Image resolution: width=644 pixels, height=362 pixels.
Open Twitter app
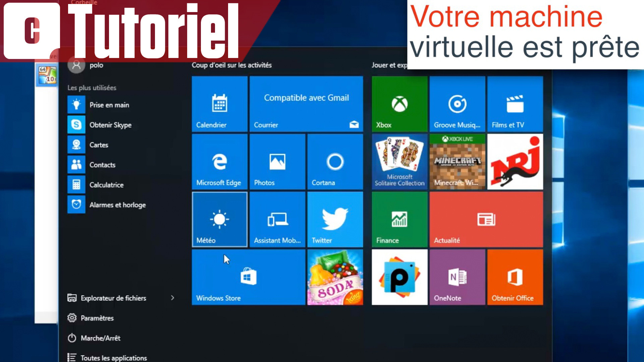[334, 220]
